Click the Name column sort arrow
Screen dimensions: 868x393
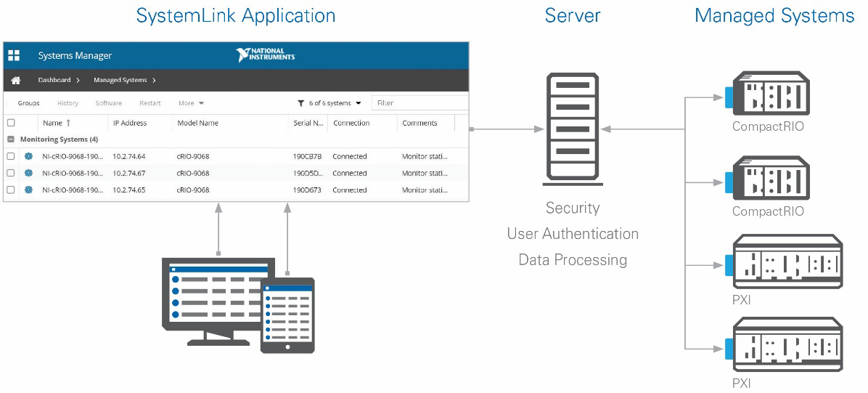(x=68, y=123)
